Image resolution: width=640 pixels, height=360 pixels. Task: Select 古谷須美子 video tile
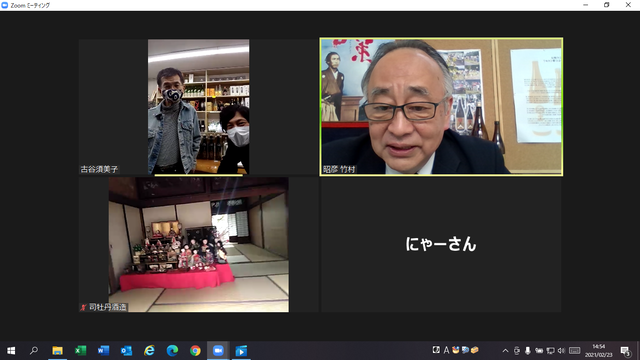click(198, 107)
